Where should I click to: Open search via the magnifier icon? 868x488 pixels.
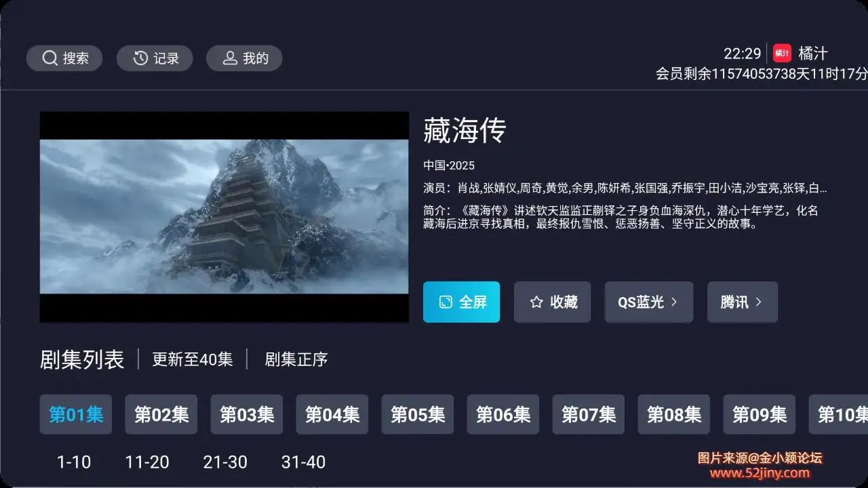pyautogui.click(x=50, y=58)
